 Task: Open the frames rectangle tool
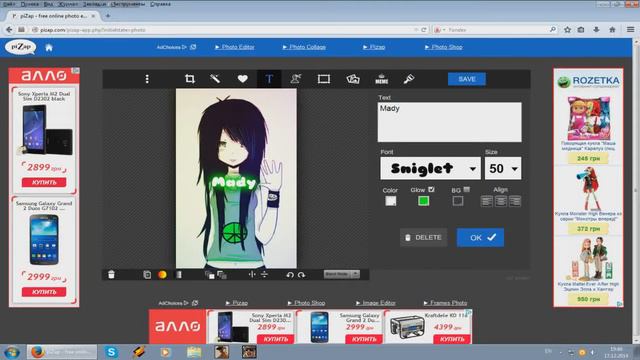pos(324,79)
